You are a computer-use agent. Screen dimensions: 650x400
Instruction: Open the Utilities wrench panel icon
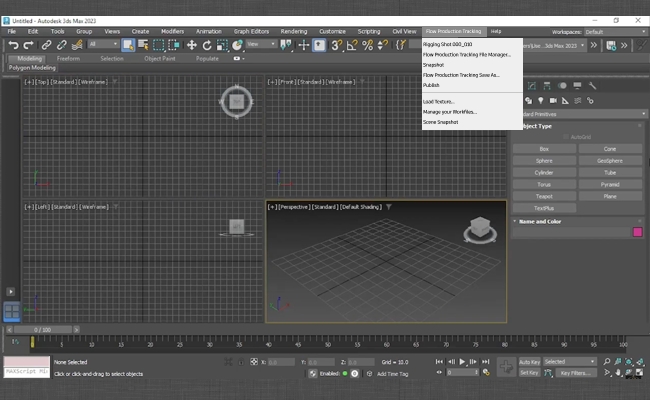point(593,85)
